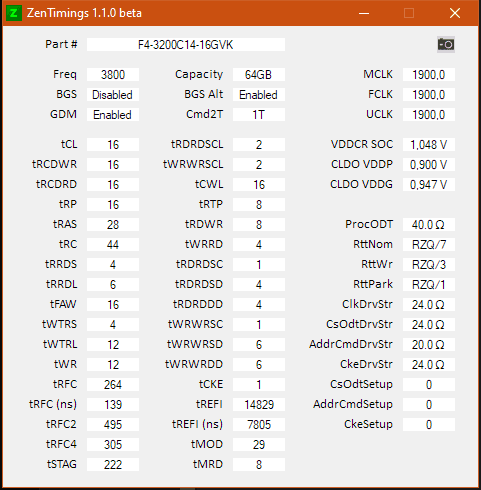Click the tRRDS value field
The height and width of the screenshot is (490, 481).
[113, 264]
